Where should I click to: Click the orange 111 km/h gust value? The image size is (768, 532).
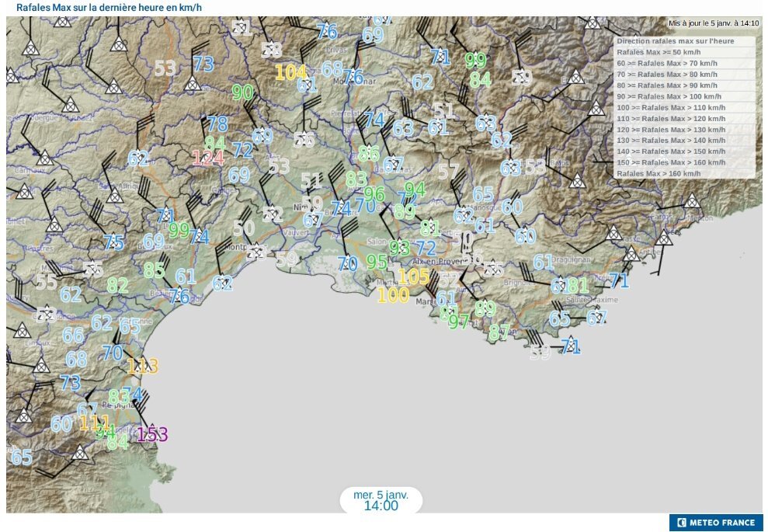click(x=94, y=423)
